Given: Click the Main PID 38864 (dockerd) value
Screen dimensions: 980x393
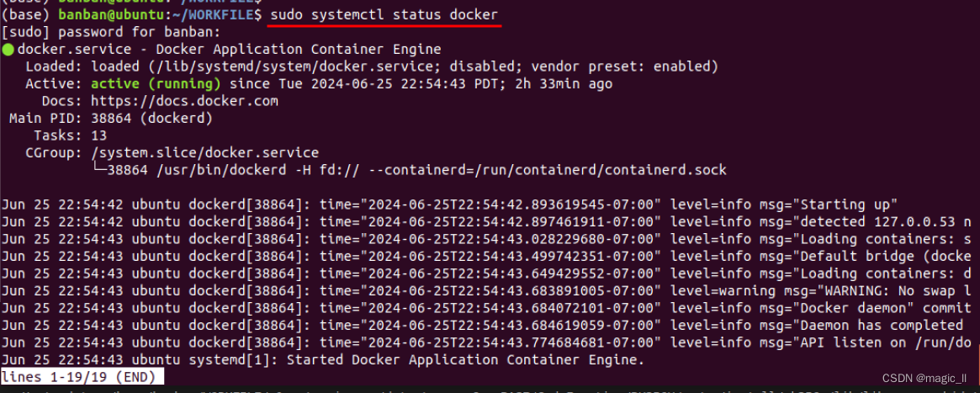Looking at the screenshot, I should pos(152,118).
